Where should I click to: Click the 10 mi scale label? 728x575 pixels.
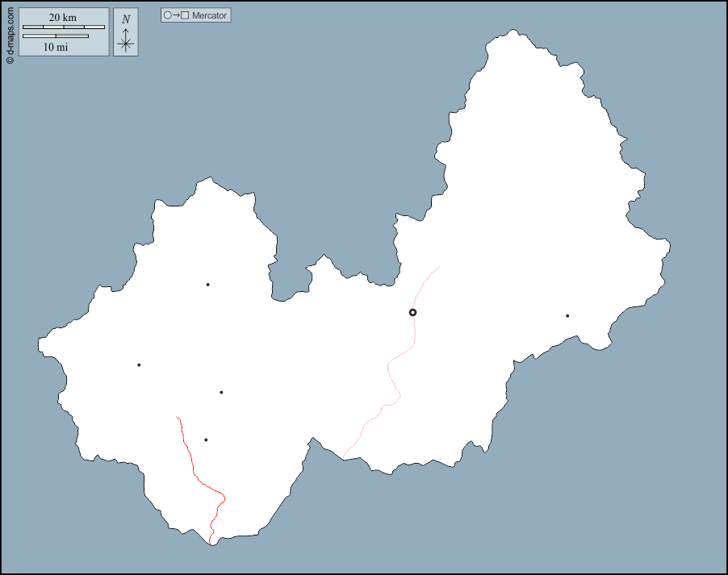tap(56, 47)
